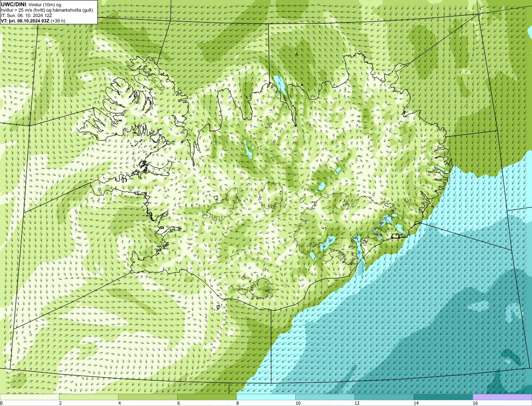
Task: Click the 2–4 m/s light green legend swatch
Action: [x=89, y=397]
